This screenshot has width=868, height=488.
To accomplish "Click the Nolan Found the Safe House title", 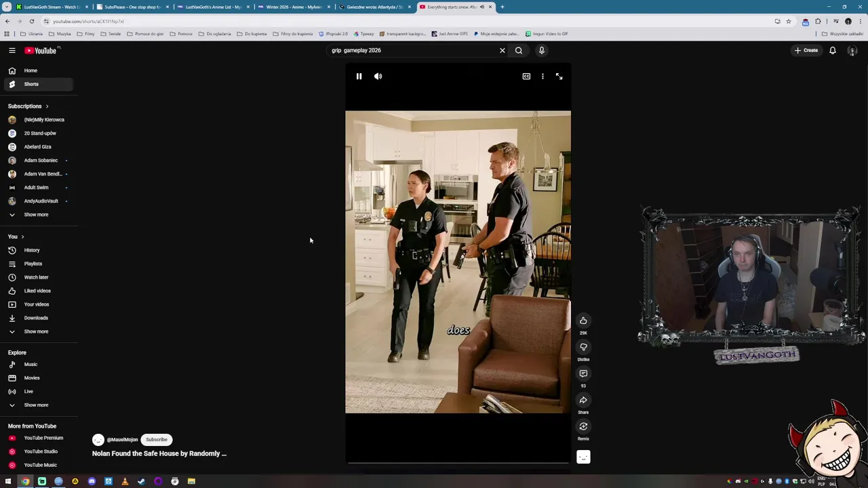I will tap(159, 453).
